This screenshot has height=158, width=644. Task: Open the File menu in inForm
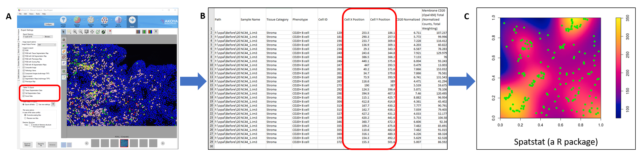(x=20, y=14)
